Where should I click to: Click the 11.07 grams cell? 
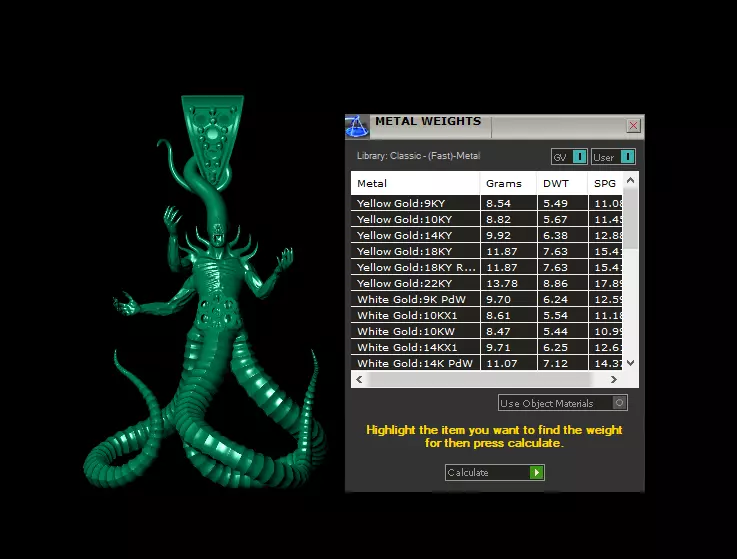pos(508,363)
